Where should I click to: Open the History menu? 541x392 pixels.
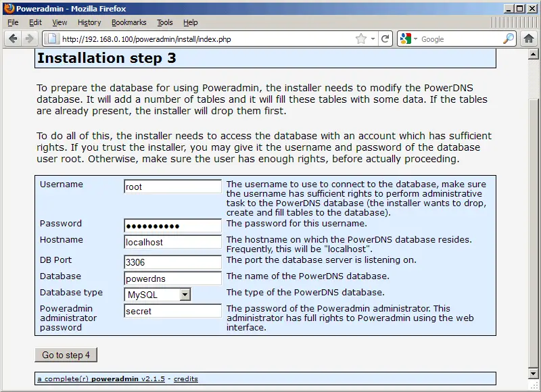tap(89, 22)
